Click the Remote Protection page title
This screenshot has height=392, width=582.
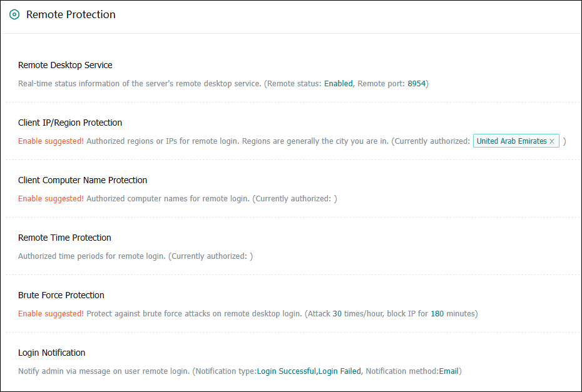(71, 15)
